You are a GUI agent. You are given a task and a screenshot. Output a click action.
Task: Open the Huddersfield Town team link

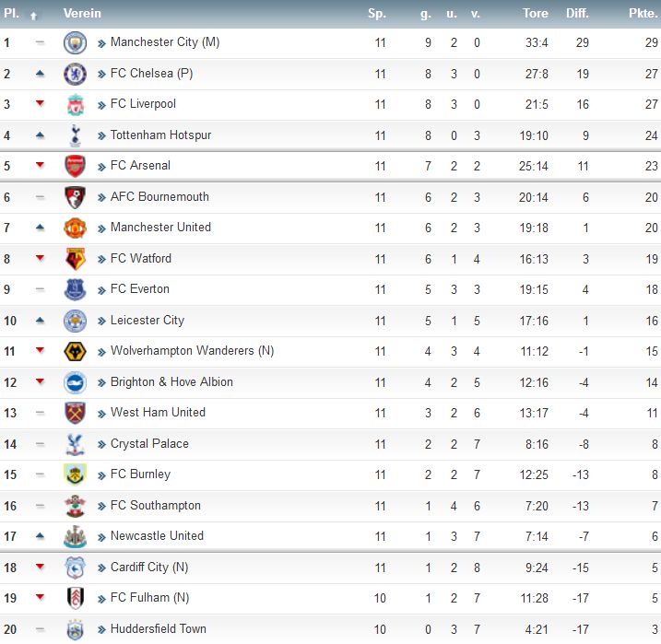[x=159, y=629]
